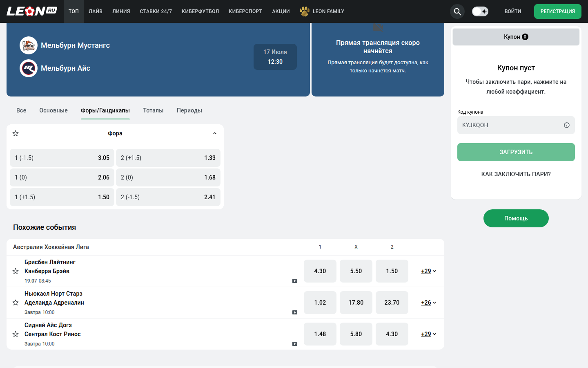The width and height of the screenshot is (588, 368).
Task: Add Фора market to favorites star
Action: 16,133
